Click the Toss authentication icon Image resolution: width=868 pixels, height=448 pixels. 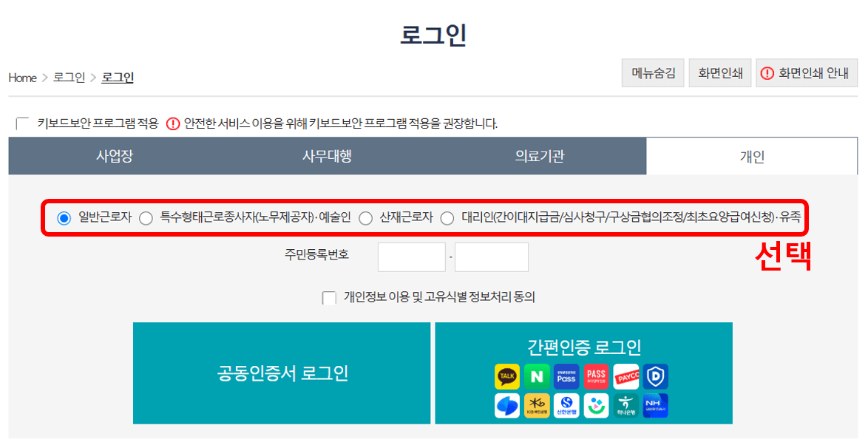coord(508,405)
